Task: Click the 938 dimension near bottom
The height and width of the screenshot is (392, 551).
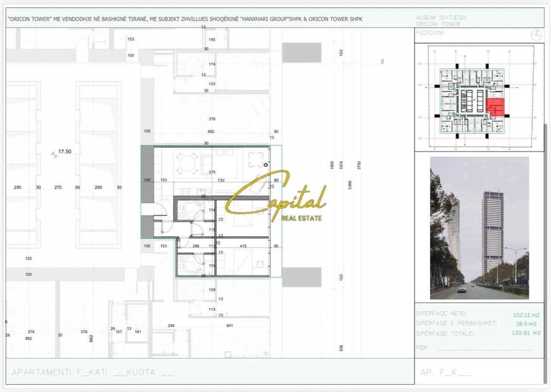Action: 341,348
